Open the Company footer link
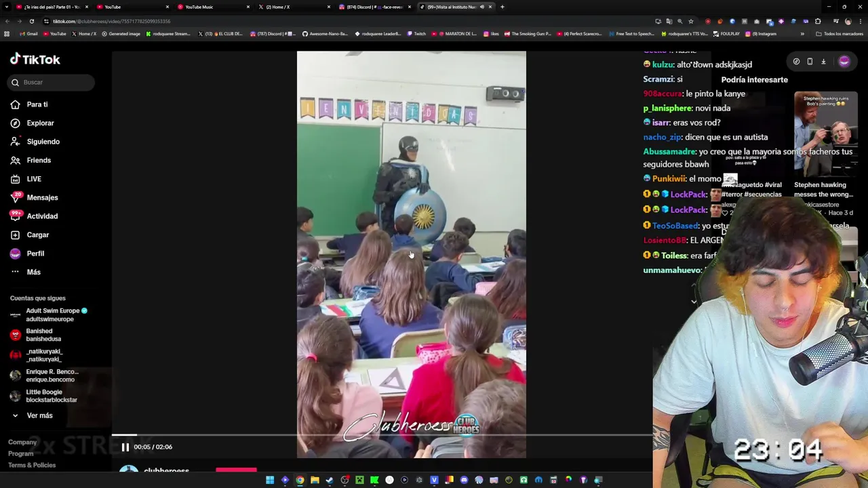Image resolution: width=868 pixels, height=488 pixels. click(x=22, y=442)
